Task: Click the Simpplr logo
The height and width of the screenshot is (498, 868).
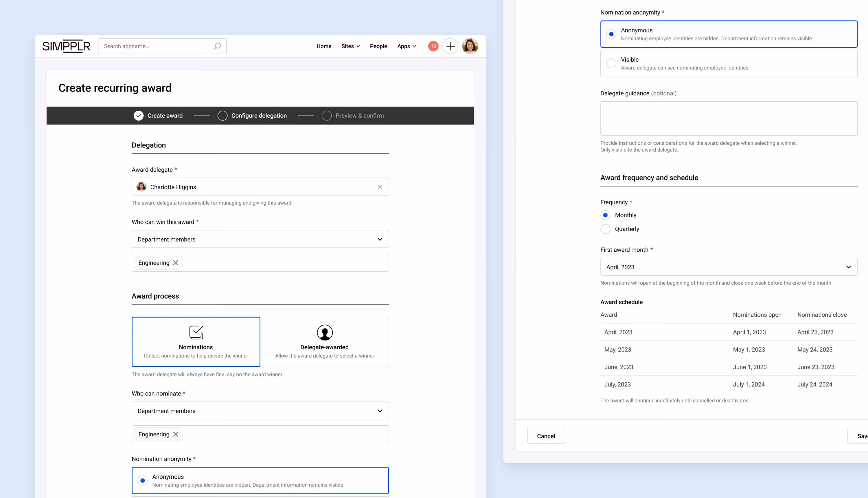Action: tap(66, 46)
